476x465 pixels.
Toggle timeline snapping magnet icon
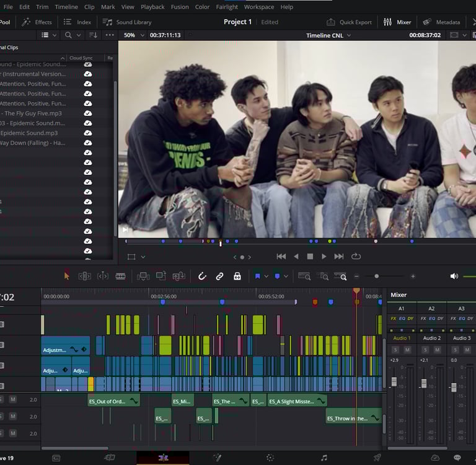tap(201, 276)
